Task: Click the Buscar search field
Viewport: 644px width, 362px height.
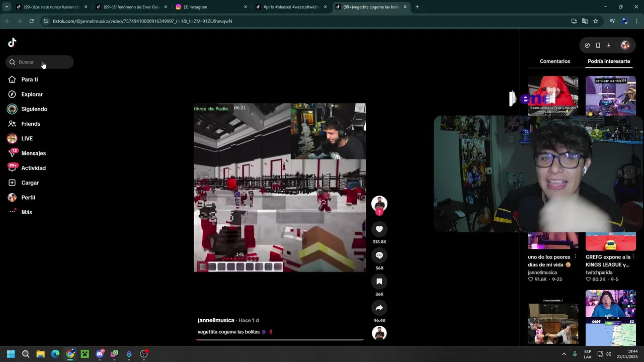Action: coord(40,62)
